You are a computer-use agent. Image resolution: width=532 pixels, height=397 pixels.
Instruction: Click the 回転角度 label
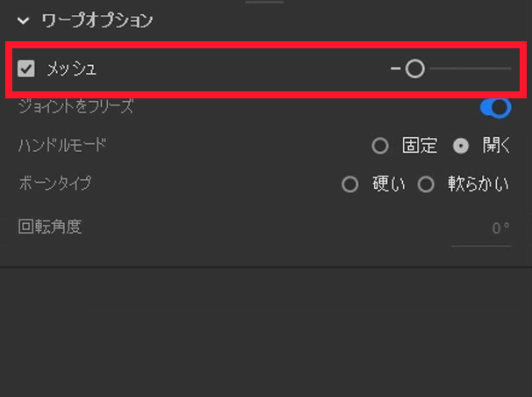coord(49,227)
